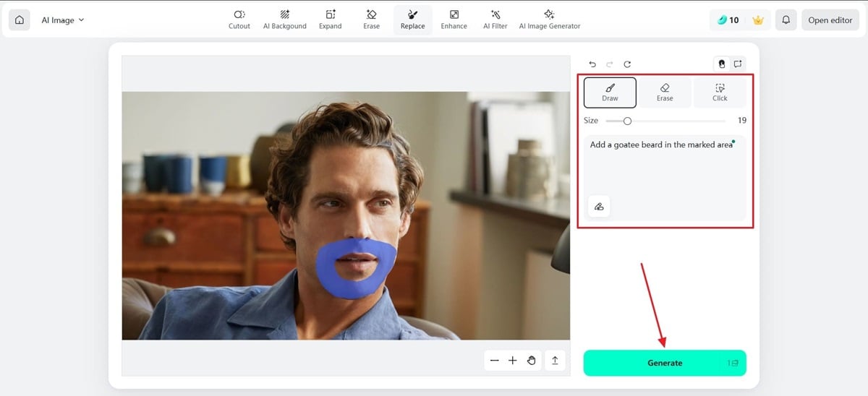The image size is (868, 396).
Task: Select the Erase brush mode
Action: click(665, 92)
